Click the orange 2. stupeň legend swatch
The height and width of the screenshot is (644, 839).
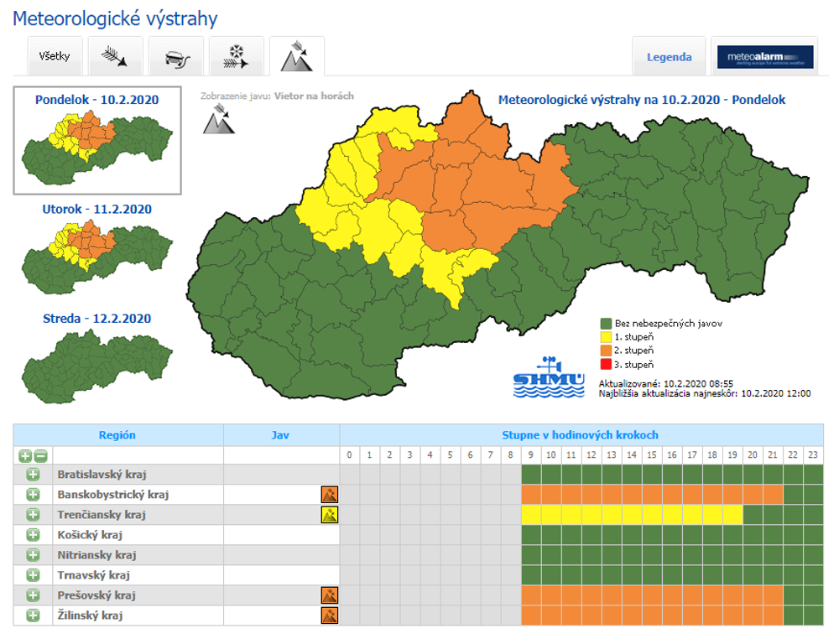(x=605, y=350)
